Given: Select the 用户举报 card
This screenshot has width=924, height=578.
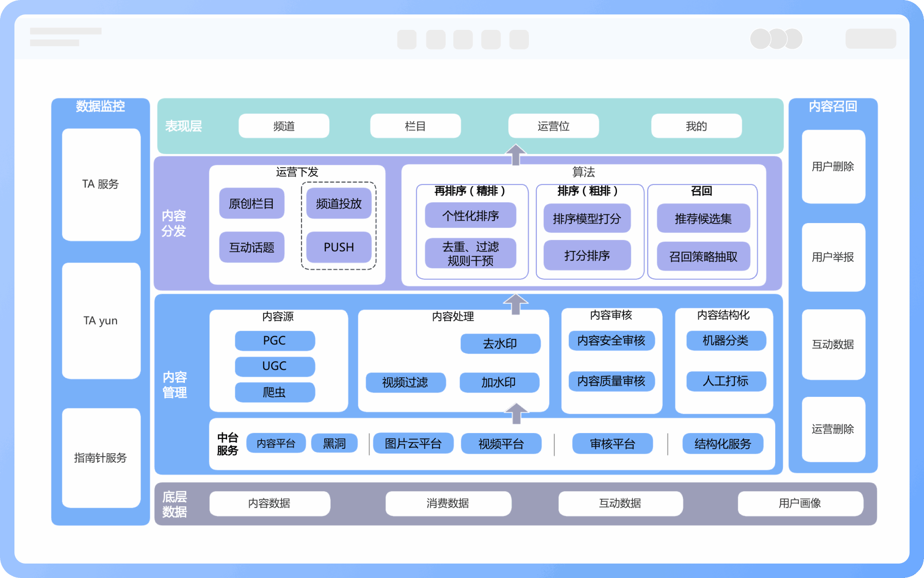Looking at the screenshot, I should coord(833,257).
